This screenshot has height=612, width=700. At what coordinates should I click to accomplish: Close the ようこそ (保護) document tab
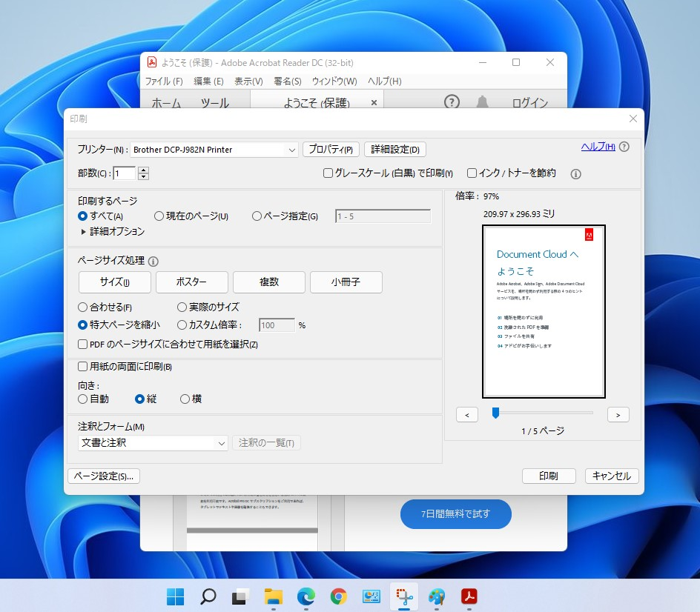[374, 103]
